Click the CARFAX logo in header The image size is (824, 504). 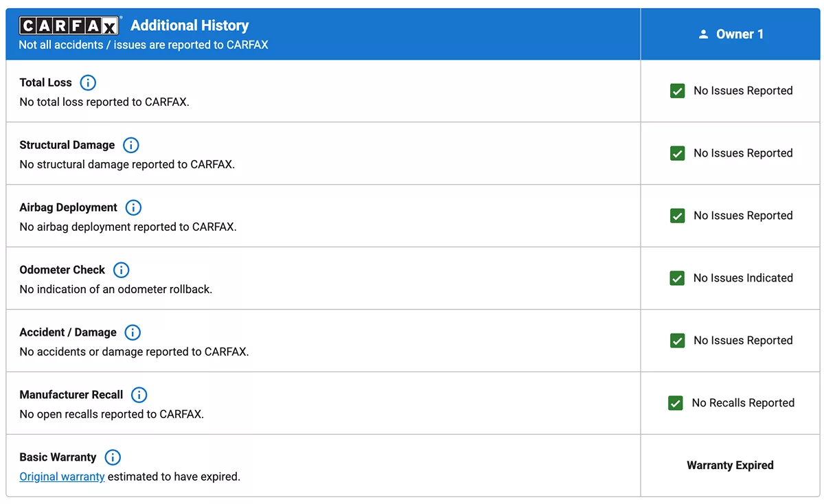pos(69,26)
